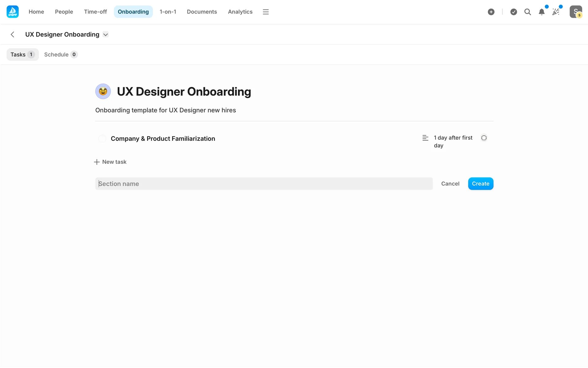Open search with the magnifier icon
588x368 pixels.
click(527, 12)
